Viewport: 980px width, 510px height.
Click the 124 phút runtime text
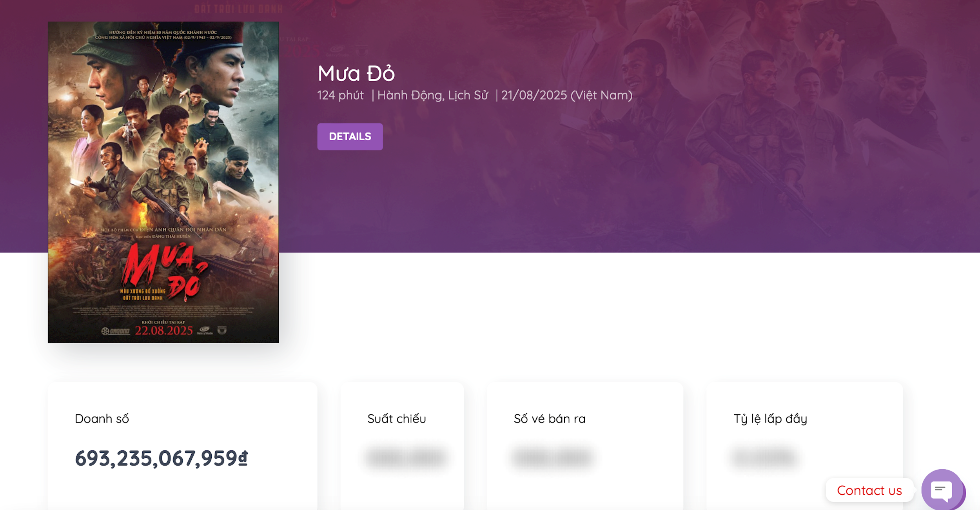(340, 95)
